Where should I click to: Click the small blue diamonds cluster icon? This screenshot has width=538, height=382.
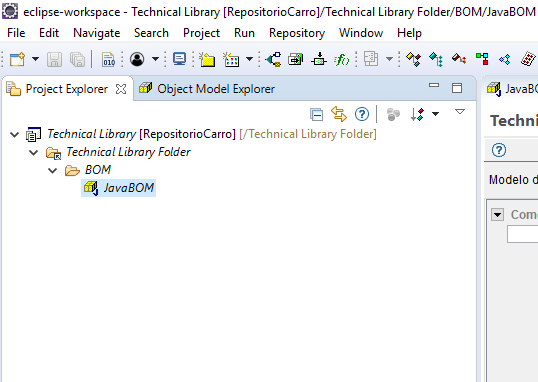[x=505, y=60]
